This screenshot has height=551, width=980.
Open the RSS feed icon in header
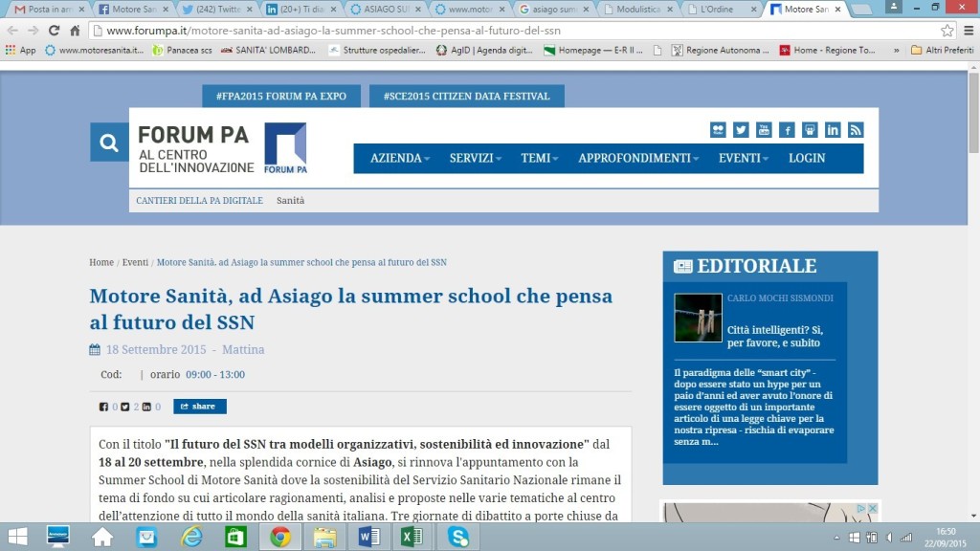[856, 130]
